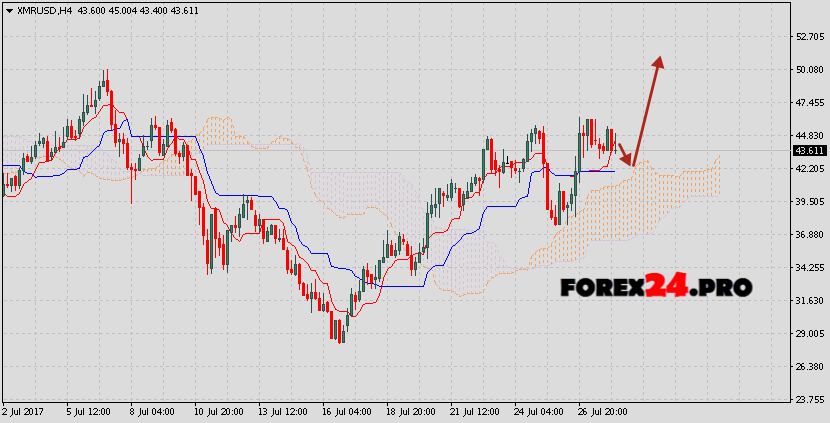
Task: Click the 47.455 price level label
Action: click(x=808, y=102)
